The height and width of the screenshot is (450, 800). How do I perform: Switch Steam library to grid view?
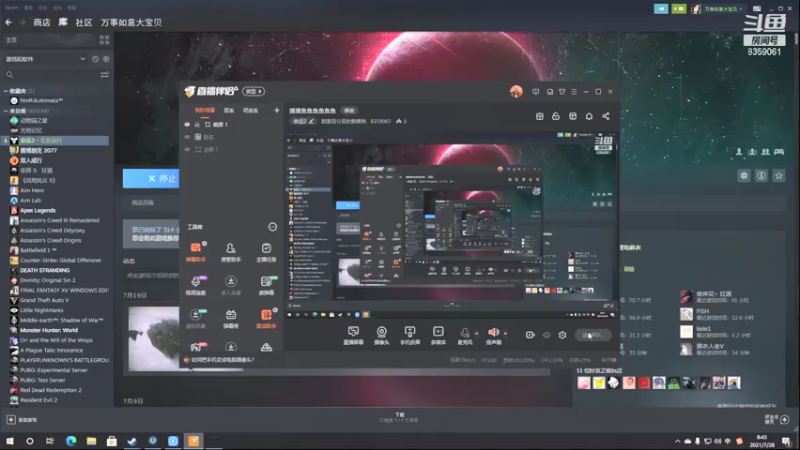105,40
